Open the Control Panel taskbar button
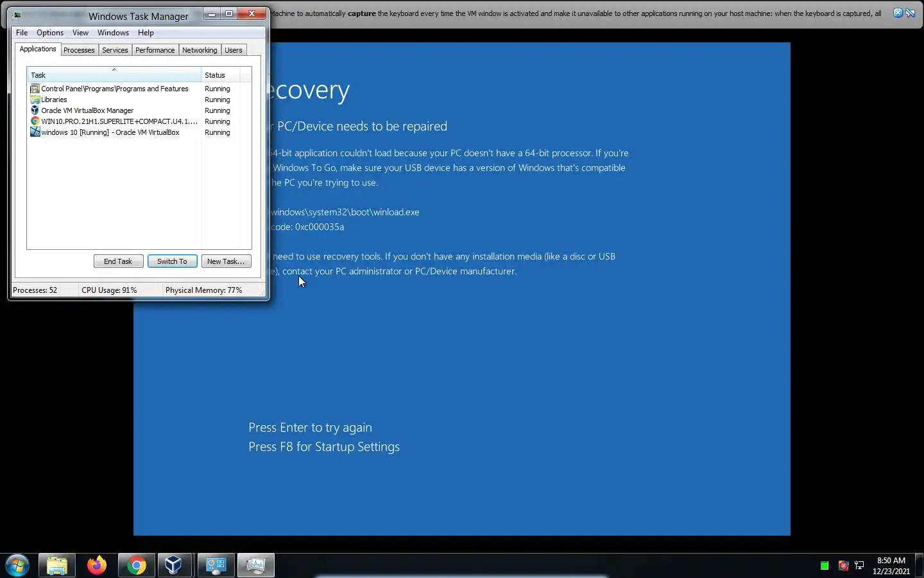This screenshot has height=578, width=924. tap(216, 565)
